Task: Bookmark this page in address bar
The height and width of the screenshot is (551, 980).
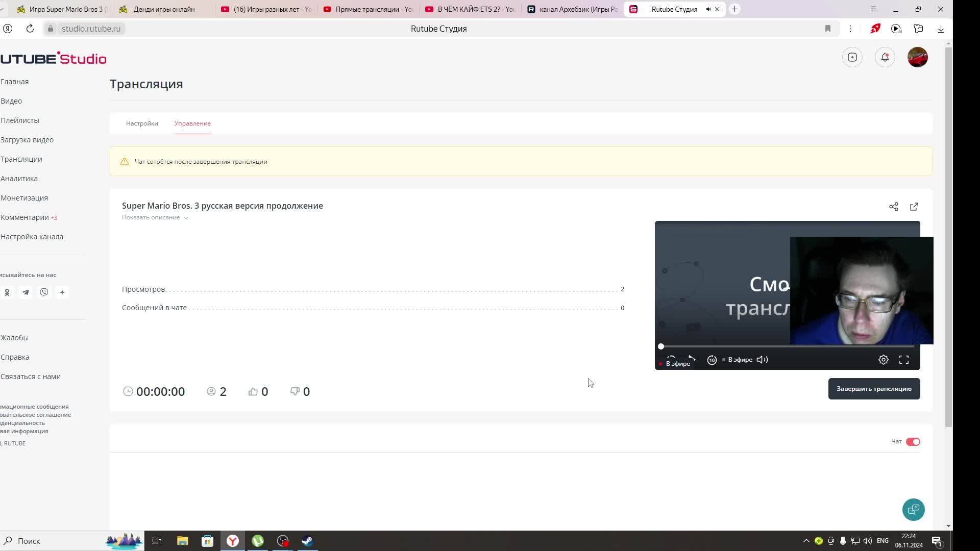Action: (x=828, y=29)
